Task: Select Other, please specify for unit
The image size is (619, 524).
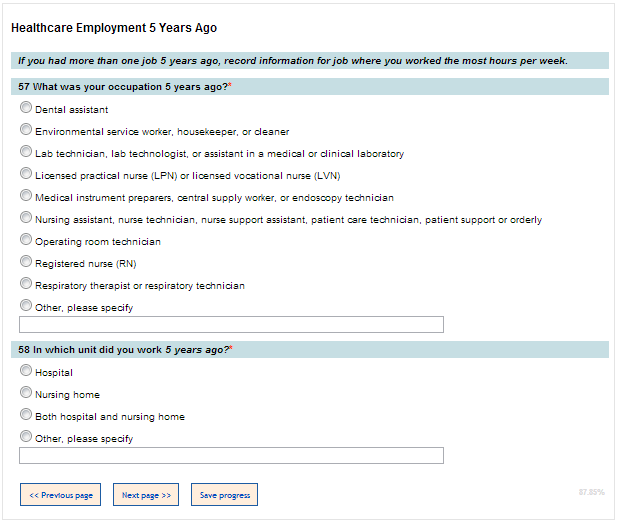Action: pos(26,437)
